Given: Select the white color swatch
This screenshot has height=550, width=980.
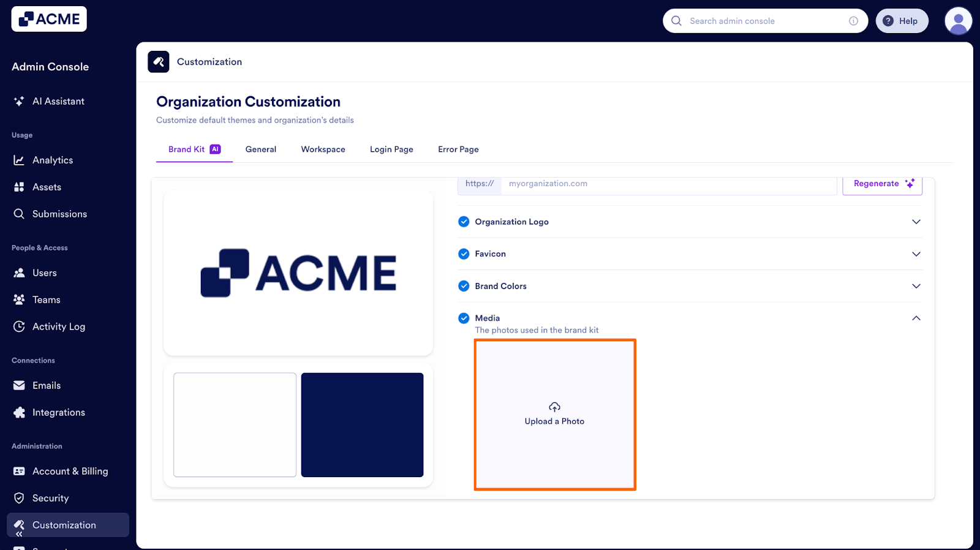Looking at the screenshot, I should point(235,425).
